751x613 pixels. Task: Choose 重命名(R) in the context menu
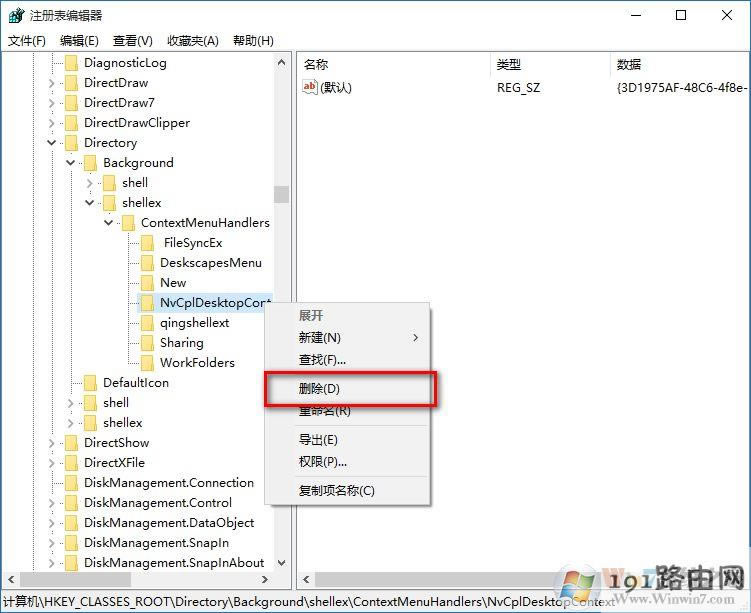(x=348, y=410)
